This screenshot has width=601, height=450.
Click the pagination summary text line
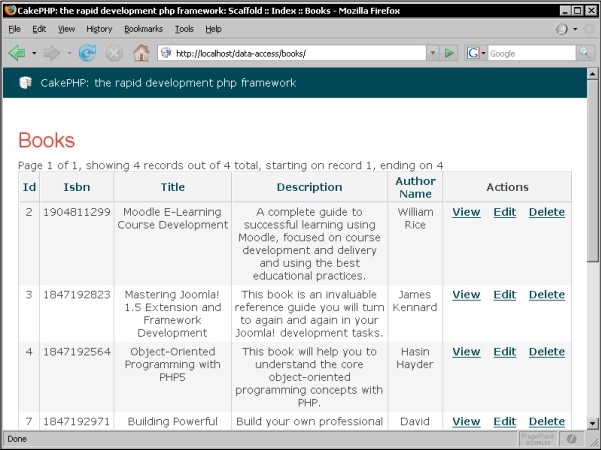(231, 166)
